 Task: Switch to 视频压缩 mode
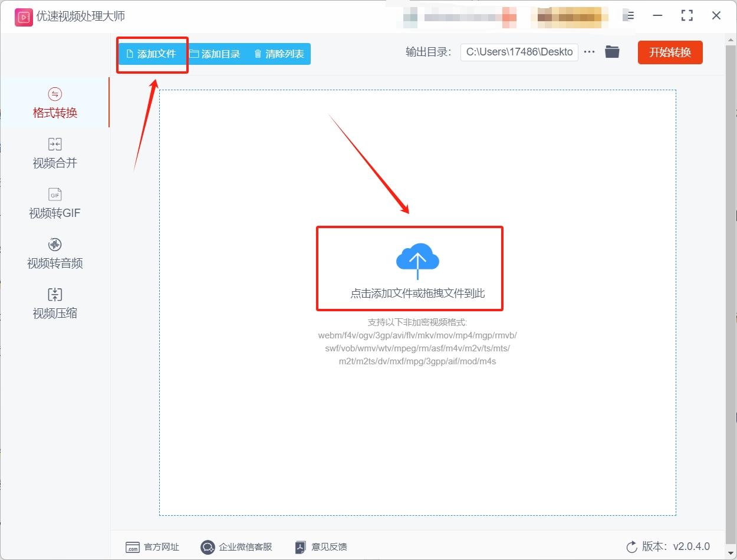click(54, 304)
